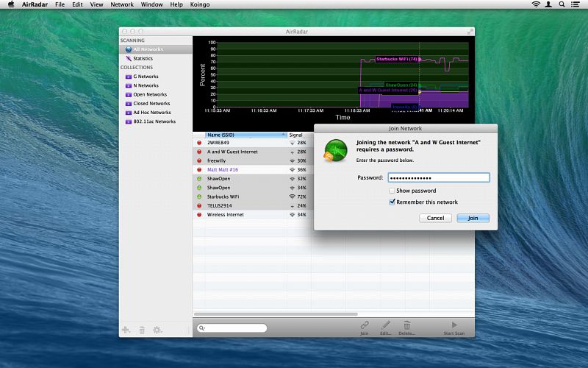Click inside the Password field
Screen dimensions: 588x368
[437, 177]
